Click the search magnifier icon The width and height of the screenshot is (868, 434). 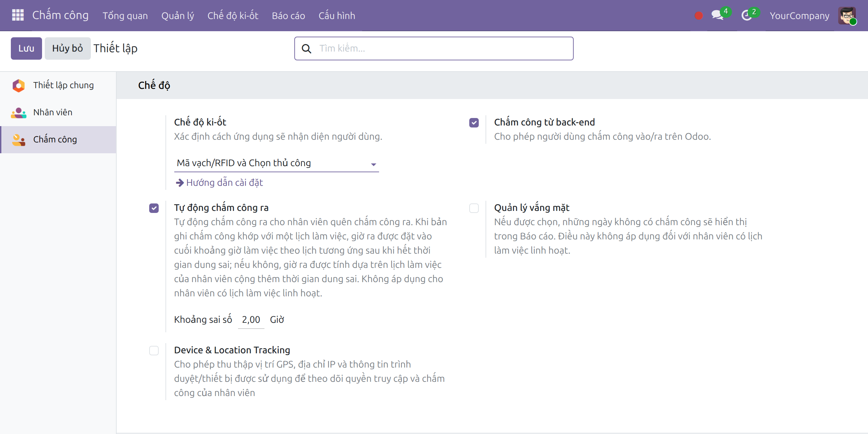click(x=306, y=48)
